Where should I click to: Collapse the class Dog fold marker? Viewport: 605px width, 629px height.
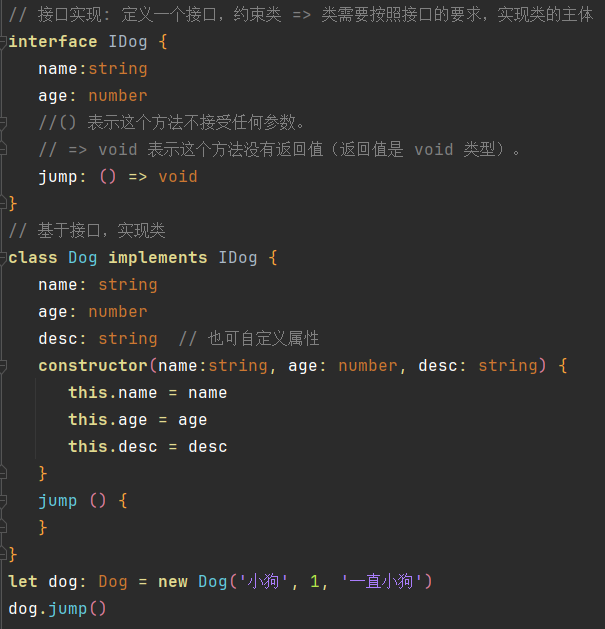click(x=4, y=258)
